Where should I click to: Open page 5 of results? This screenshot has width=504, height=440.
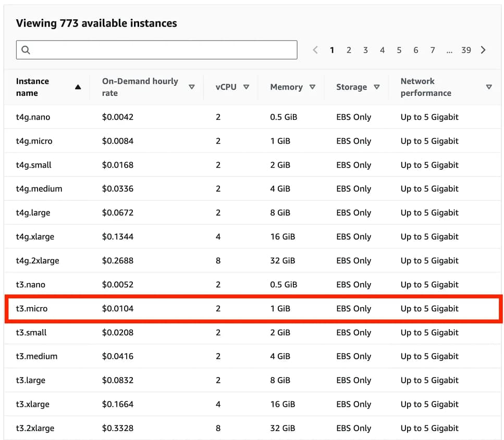[x=399, y=50]
